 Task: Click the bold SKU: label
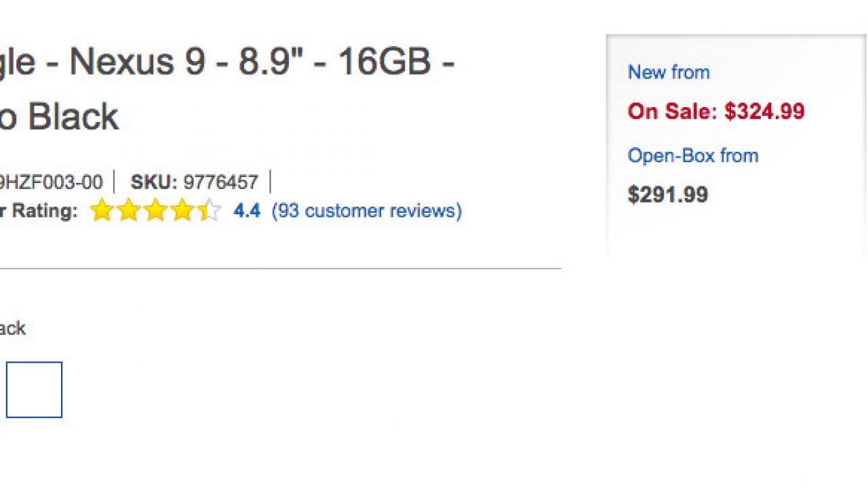(154, 182)
